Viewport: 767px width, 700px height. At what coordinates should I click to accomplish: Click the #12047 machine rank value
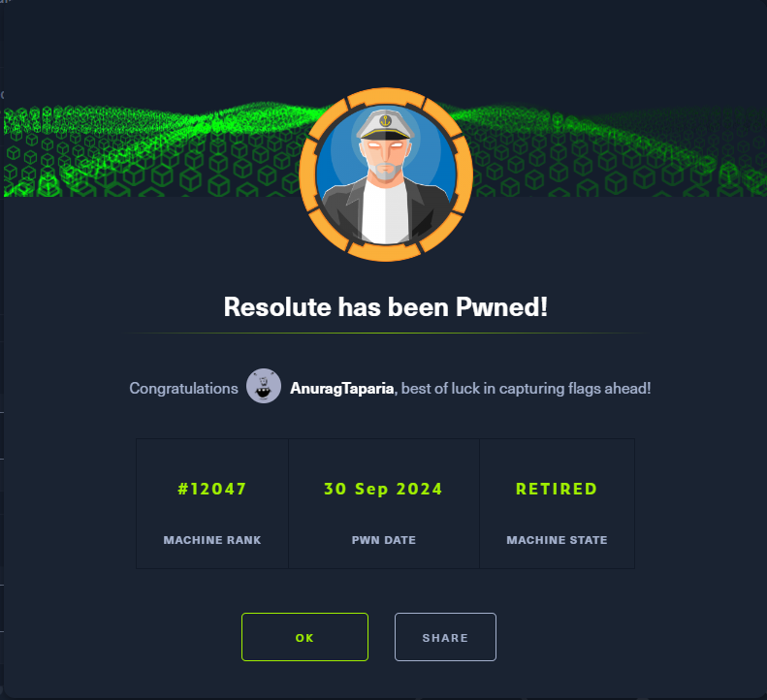pyautogui.click(x=211, y=489)
